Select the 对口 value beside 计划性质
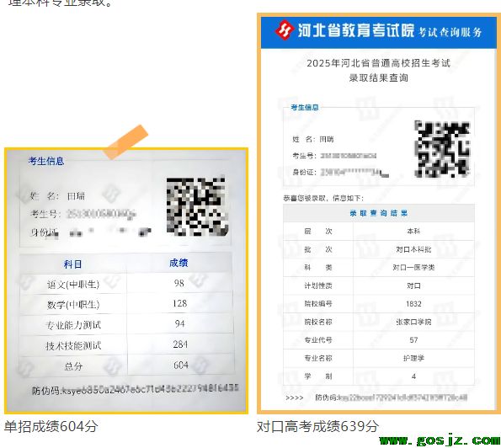 pyautogui.click(x=413, y=285)
